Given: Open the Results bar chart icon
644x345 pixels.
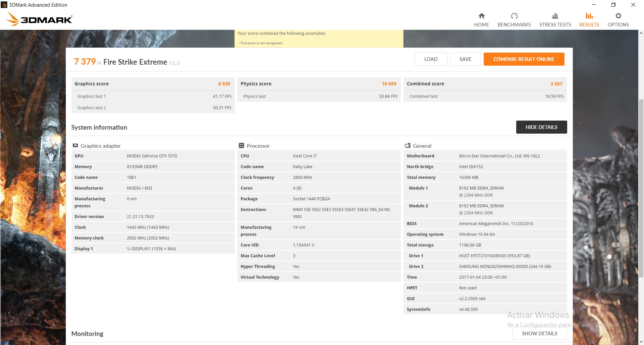Looking at the screenshot, I should click(x=589, y=16).
